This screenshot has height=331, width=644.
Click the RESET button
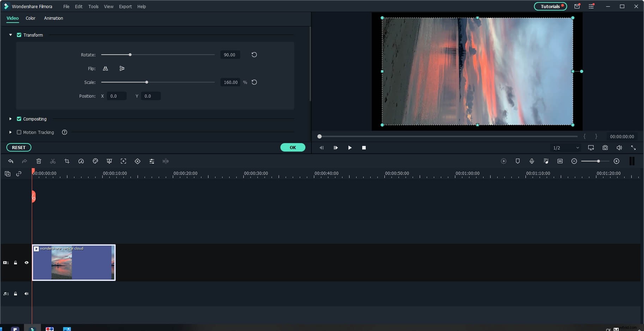pyautogui.click(x=18, y=147)
